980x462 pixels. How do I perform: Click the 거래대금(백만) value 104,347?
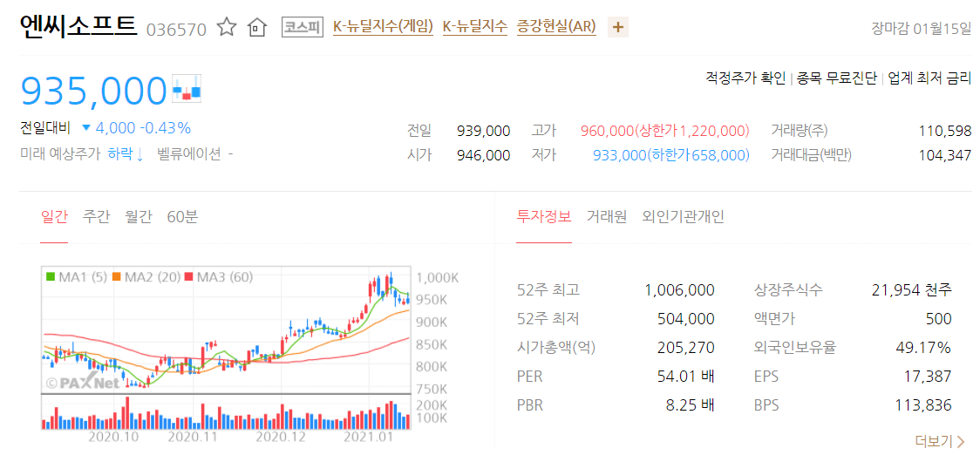coord(945,155)
